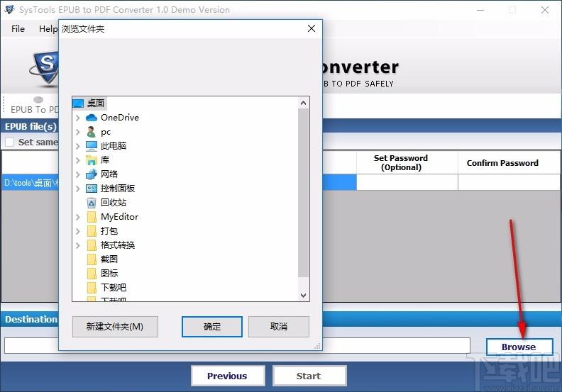Viewport: 562px width, 392px height.
Task: Select the EPUB To PDF tab
Action: pos(34,106)
